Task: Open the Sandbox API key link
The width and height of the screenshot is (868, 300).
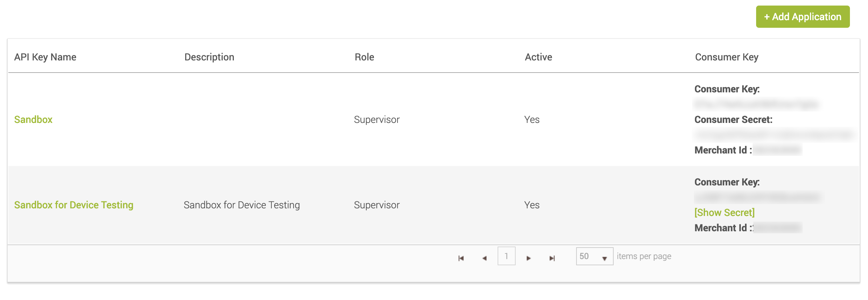Action: click(x=33, y=119)
